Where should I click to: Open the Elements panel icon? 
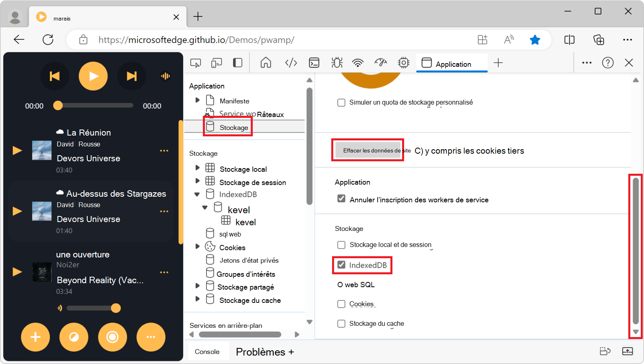click(291, 63)
